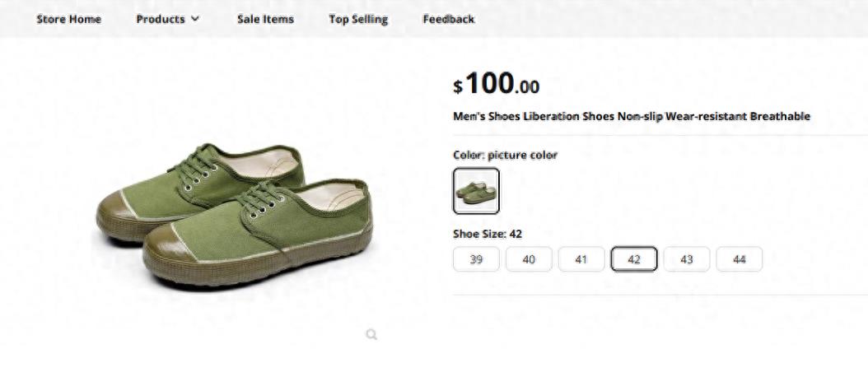Select the highlighted size 42 option
868x386 pixels.
click(x=634, y=259)
